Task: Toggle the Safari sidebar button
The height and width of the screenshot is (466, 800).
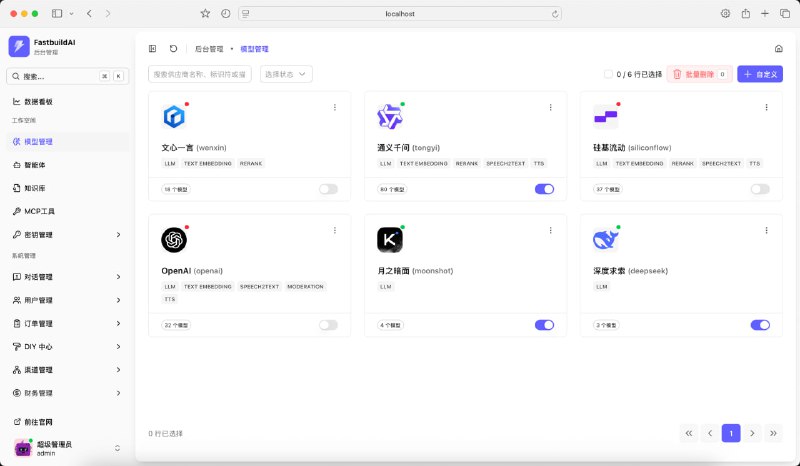Action: coord(57,14)
